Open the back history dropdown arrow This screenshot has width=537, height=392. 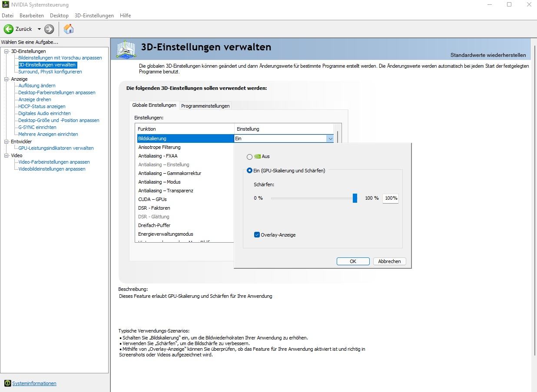click(39, 29)
